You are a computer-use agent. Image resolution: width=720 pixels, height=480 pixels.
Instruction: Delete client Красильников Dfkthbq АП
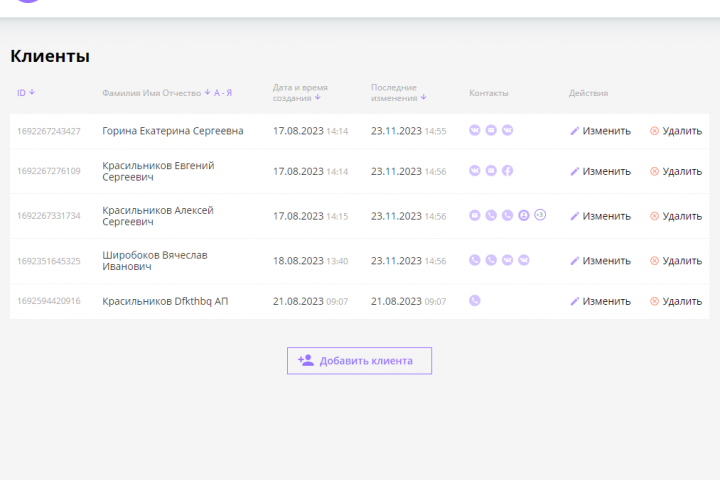click(676, 301)
